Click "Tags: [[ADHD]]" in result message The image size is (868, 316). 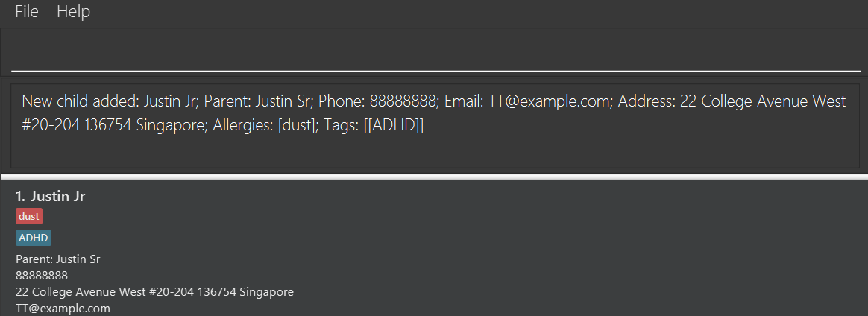coord(373,125)
